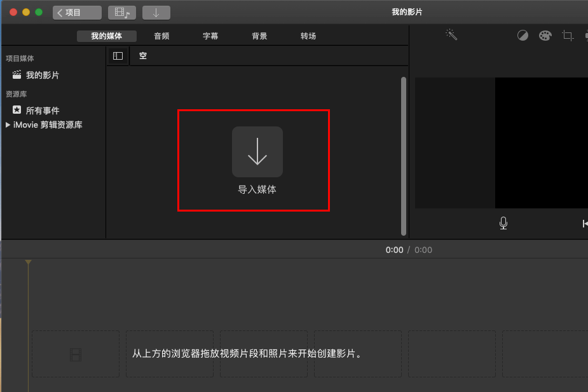Click the green full-screen window button
The width and height of the screenshot is (588, 392).
39,12
